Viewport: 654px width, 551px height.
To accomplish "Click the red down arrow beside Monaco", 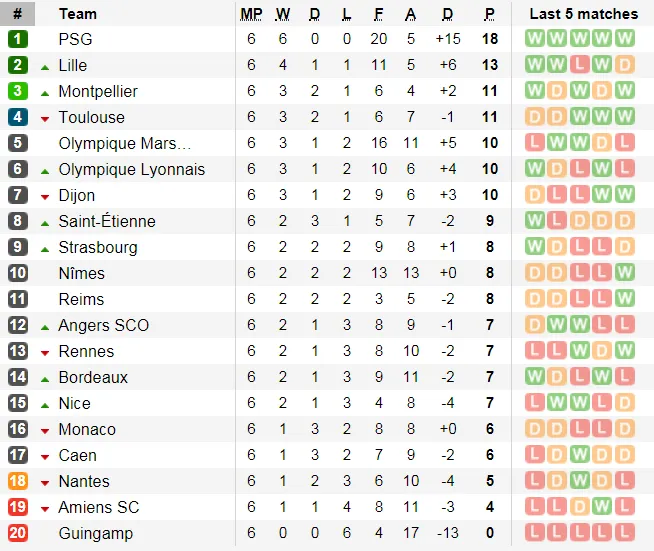I will click(45, 430).
